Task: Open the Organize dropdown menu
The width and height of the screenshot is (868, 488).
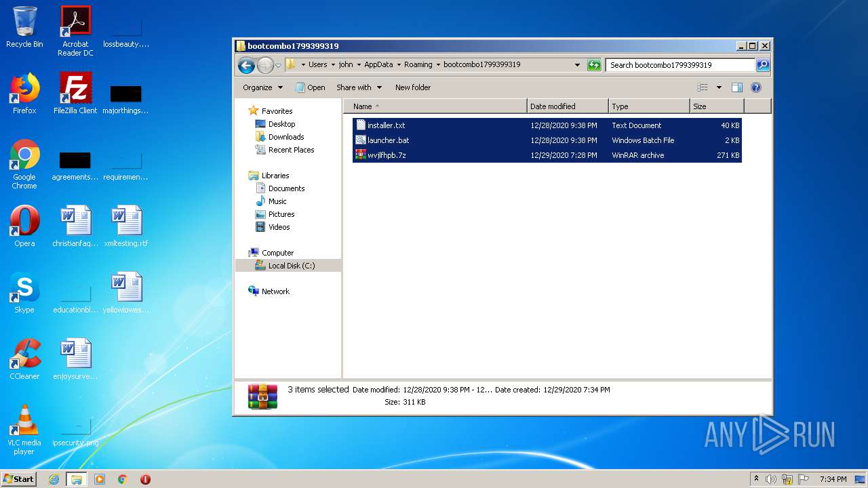Action: click(262, 87)
